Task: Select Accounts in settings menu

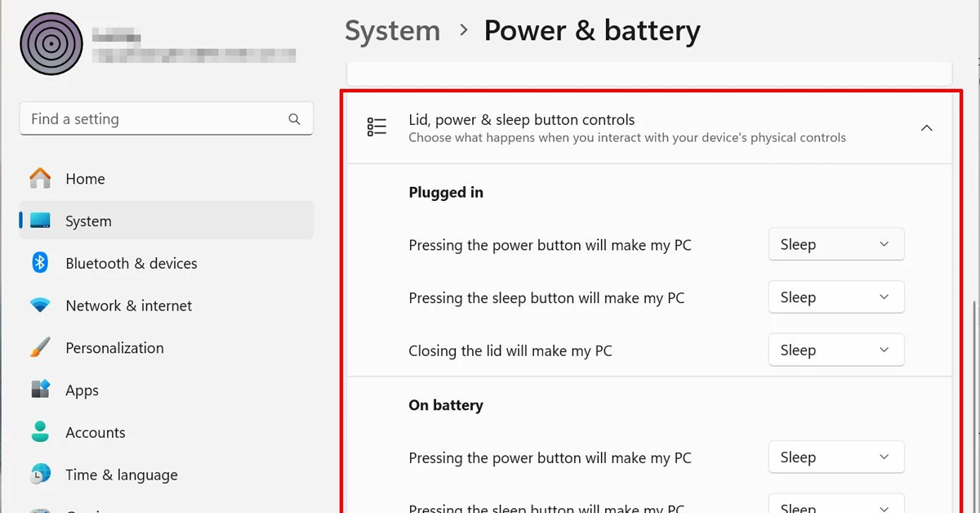Action: (x=96, y=432)
